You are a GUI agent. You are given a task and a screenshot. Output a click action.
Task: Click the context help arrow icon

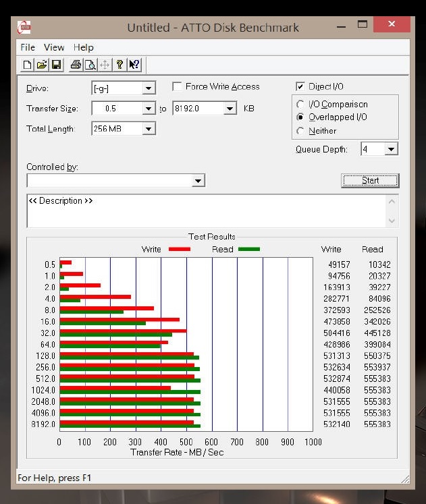(134, 65)
